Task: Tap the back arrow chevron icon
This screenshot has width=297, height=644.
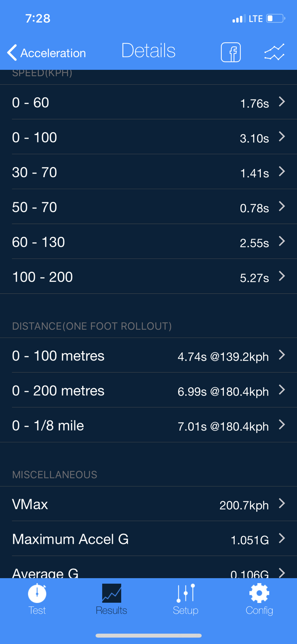Action: (12, 53)
